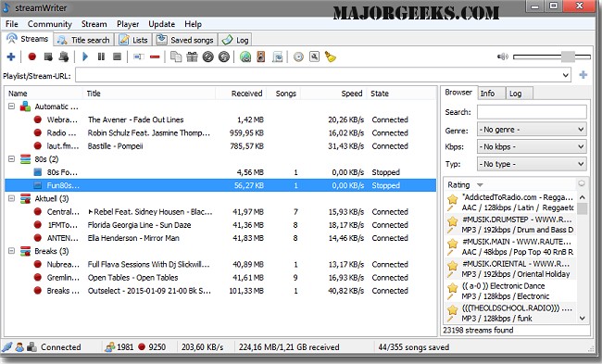The height and width of the screenshot is (364, 602).
Task: Click the star icon for ((a-0)) Electronic Dance
Action: tap(453, 288)
